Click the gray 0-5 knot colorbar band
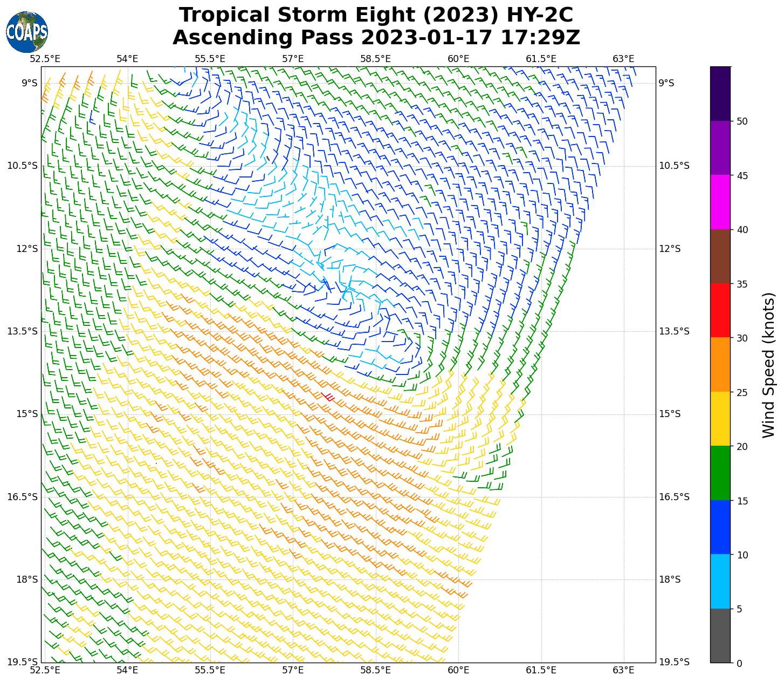784x682 pixels. [x=720, y=636]
